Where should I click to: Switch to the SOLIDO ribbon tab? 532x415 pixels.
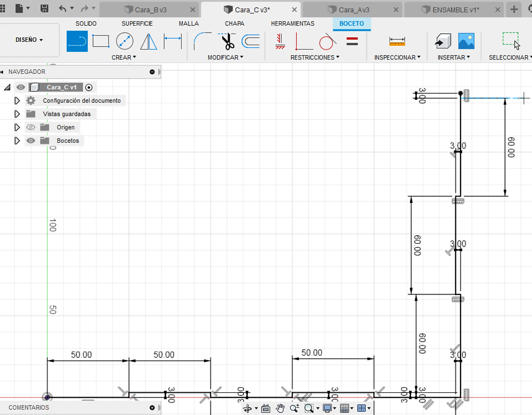[x=86, y=24]
